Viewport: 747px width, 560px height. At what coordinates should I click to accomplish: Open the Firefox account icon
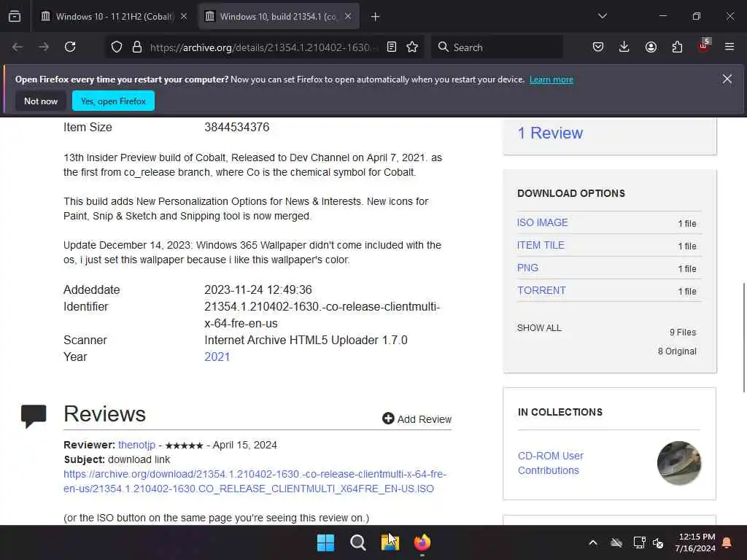pos(651,47)
